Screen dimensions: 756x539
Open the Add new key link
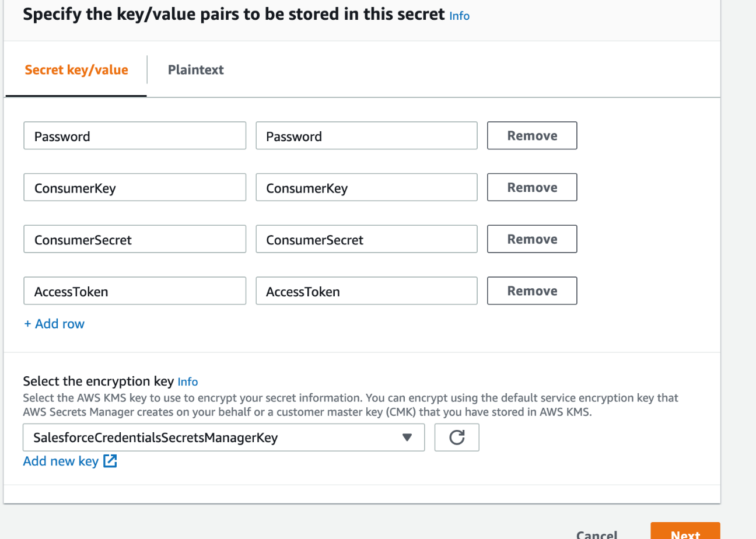pos(61,461)
